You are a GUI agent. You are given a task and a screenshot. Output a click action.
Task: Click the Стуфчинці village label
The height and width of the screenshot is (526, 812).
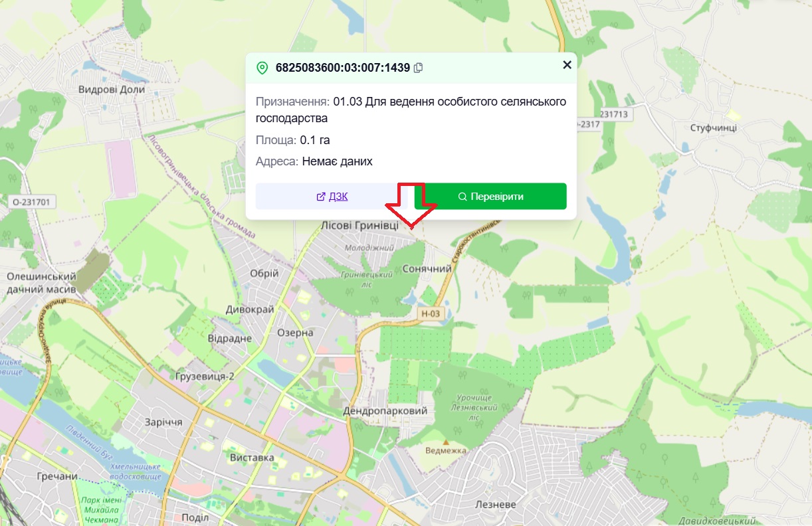click(x=713, y=128)
